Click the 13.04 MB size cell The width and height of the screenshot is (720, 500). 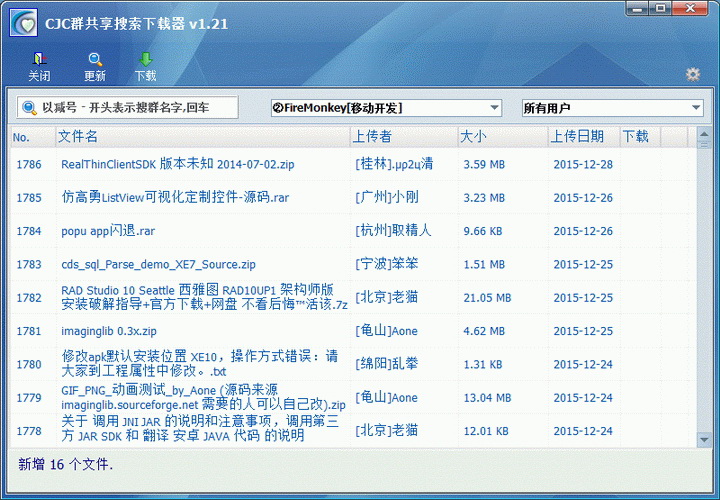487,398
